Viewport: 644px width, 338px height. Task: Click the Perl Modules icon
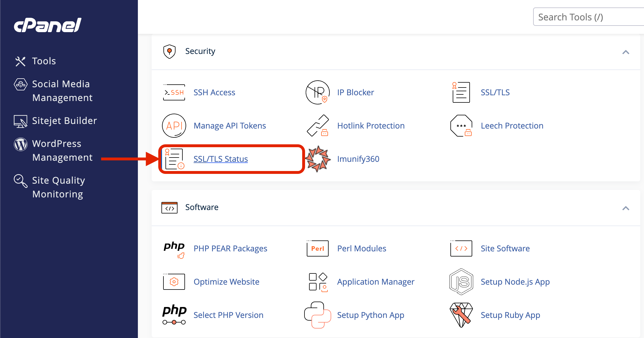[x=318, y=248]
